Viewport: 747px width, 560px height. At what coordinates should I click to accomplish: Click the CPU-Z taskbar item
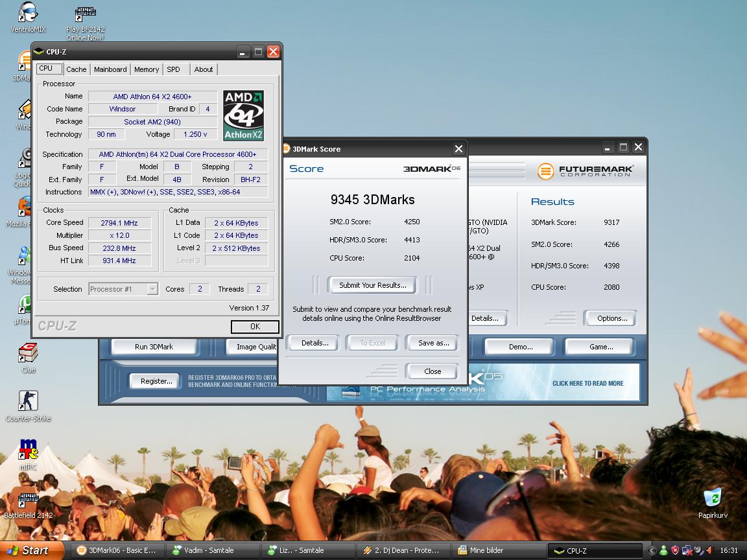(595, 550)
